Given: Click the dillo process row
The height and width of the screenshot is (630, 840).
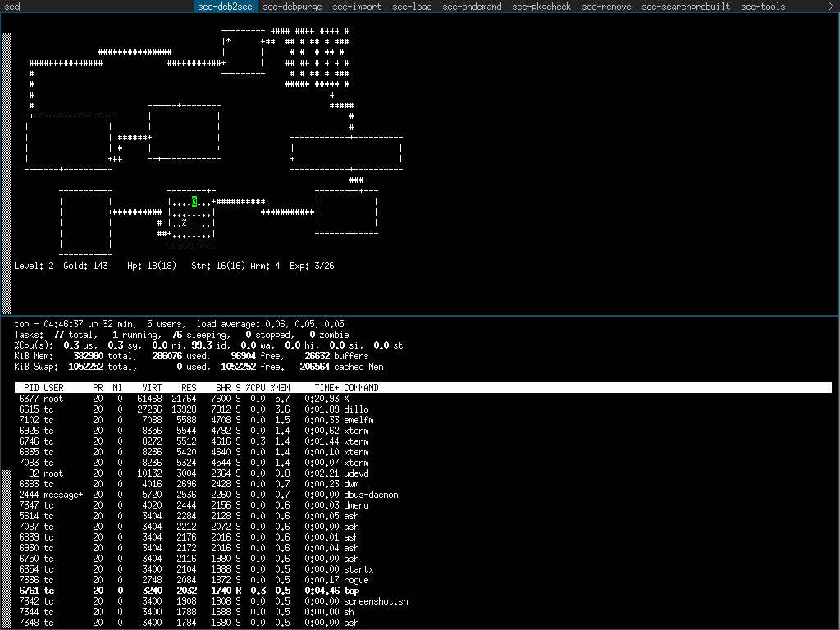Looking at the screenshot, I should click(x=423, y=409).
